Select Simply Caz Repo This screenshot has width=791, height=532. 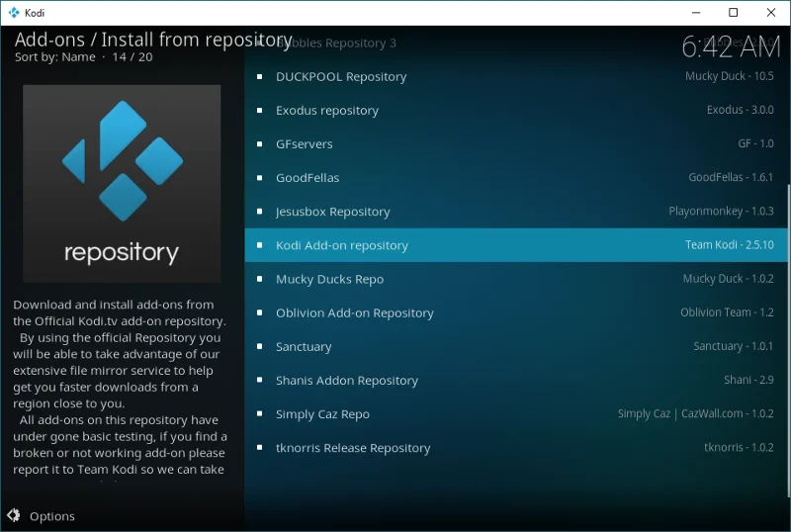(x=516, y=414)
